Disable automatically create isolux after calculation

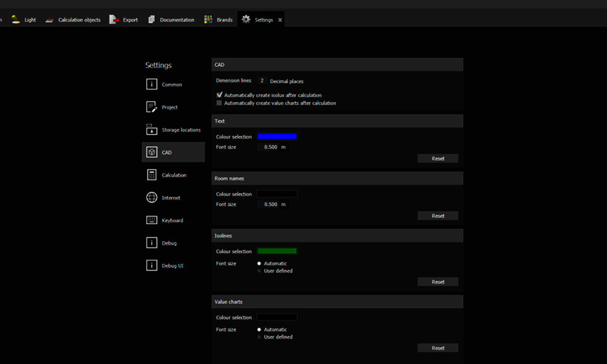click(219, 95)
